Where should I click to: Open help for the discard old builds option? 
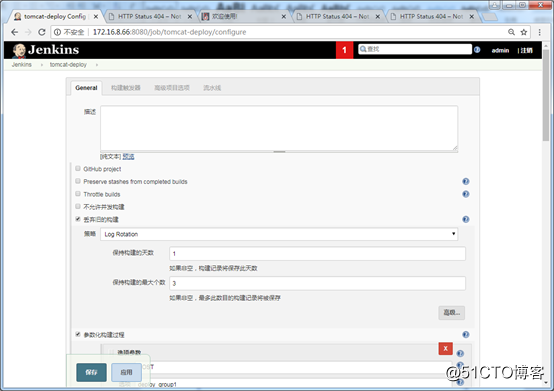(466, 219)
